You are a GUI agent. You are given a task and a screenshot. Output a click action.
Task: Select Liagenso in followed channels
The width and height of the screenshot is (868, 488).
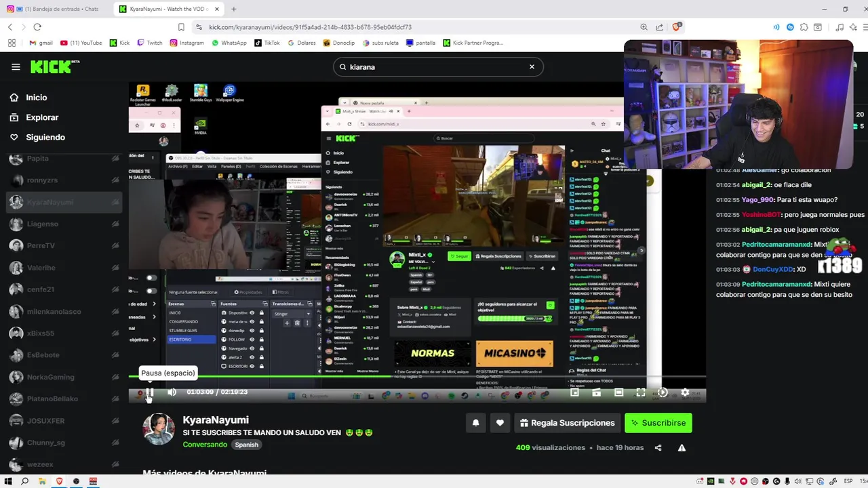[64, 224]
